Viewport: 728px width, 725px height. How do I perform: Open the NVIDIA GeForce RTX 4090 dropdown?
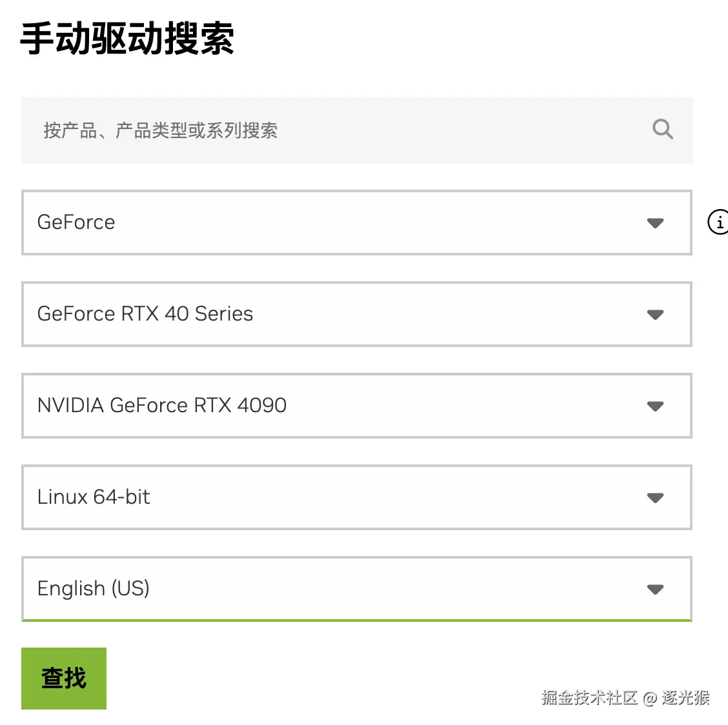tap(356, 406)
